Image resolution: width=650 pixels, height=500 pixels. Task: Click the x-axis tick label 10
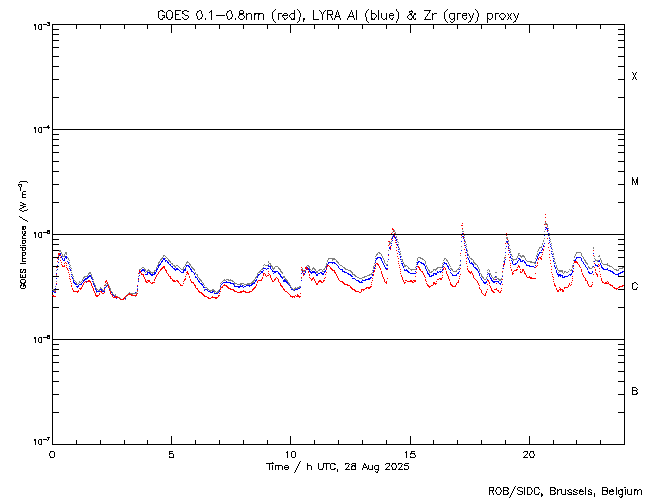(x=290, y=454)
